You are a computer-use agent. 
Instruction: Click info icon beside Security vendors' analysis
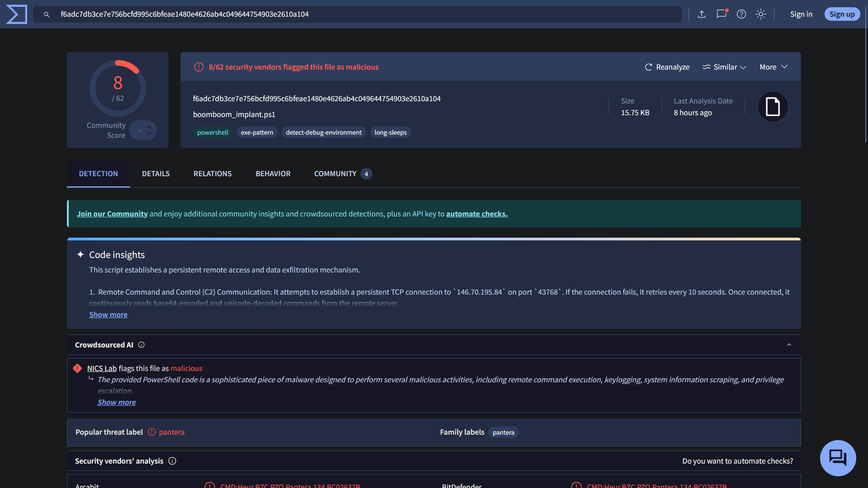point(172,461)
